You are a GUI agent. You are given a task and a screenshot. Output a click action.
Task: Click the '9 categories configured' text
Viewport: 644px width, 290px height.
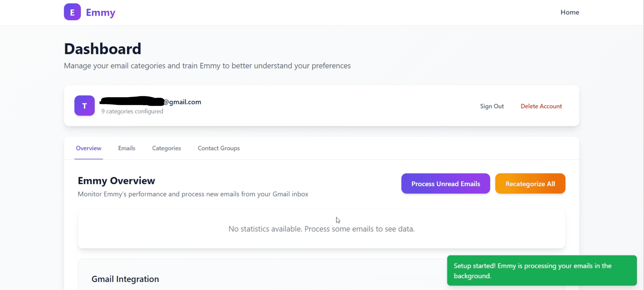(132, 111)
